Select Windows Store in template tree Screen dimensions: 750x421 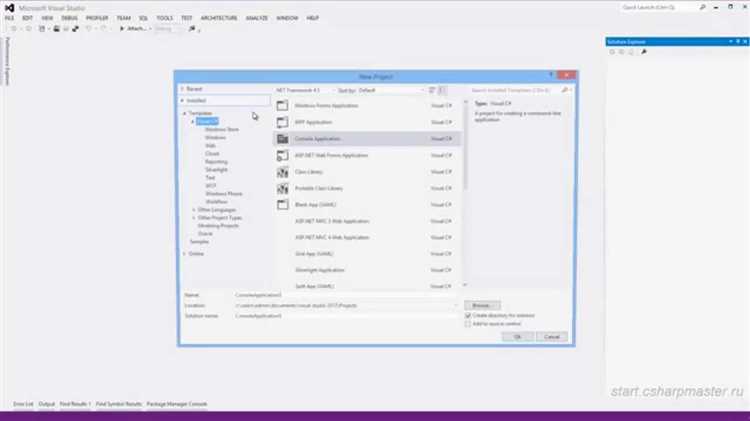click(x=222, y=129)
